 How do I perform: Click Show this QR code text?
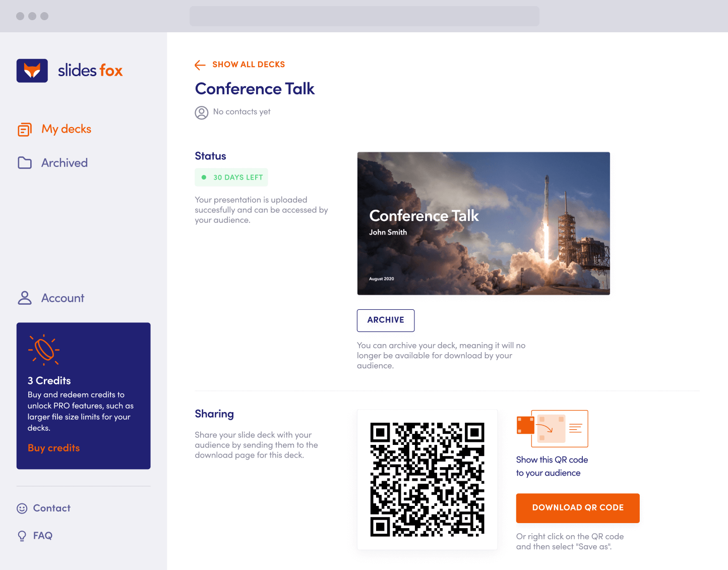tap(552, 466)
